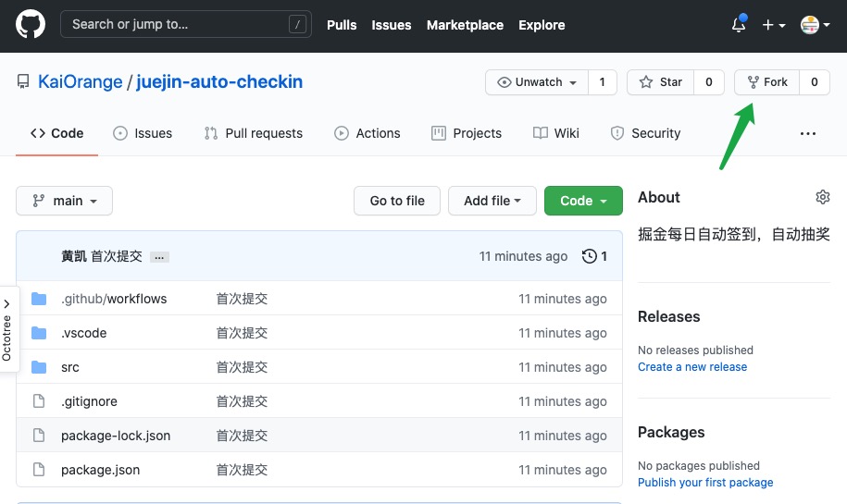This screenshot has height=504, width=847.
Task: Open commit message on package.json row
Action: (242, 470)
